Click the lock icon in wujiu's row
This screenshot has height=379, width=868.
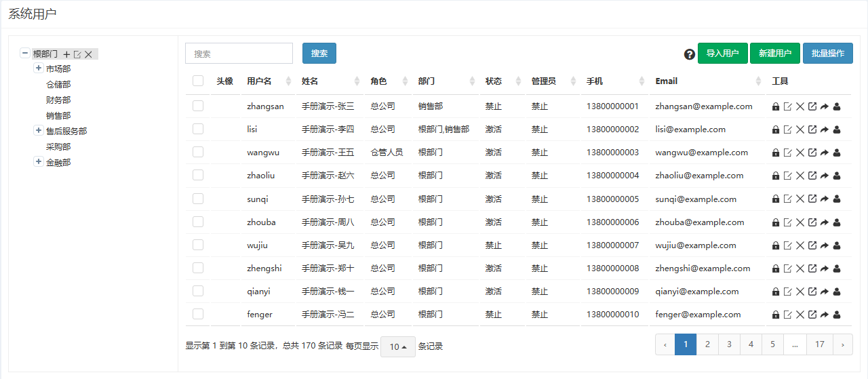[776, 245]
